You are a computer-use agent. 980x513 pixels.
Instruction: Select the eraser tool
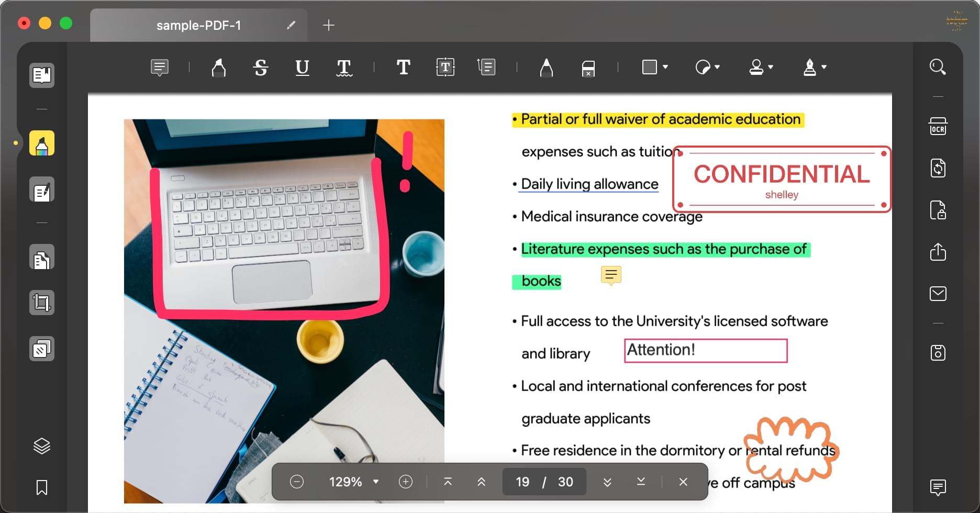[x=588, y=68]
